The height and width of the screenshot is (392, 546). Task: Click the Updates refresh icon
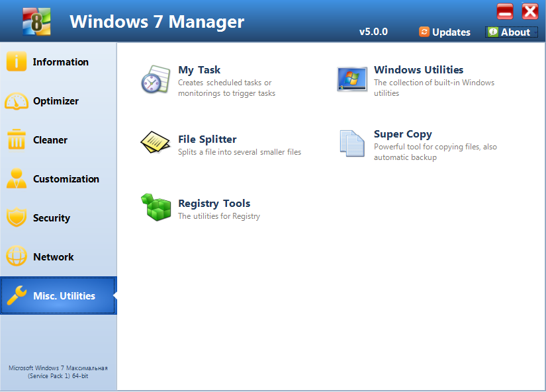click(x=424, y=32)
